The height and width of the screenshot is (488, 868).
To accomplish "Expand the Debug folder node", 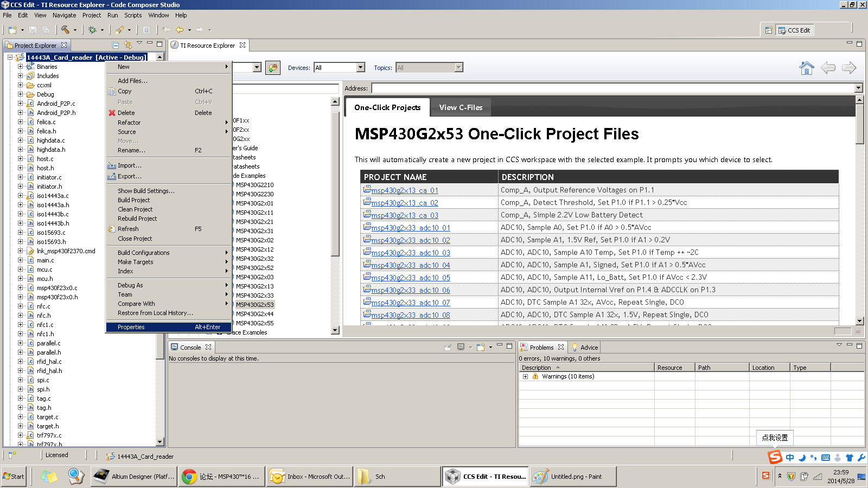I will 21,94.
